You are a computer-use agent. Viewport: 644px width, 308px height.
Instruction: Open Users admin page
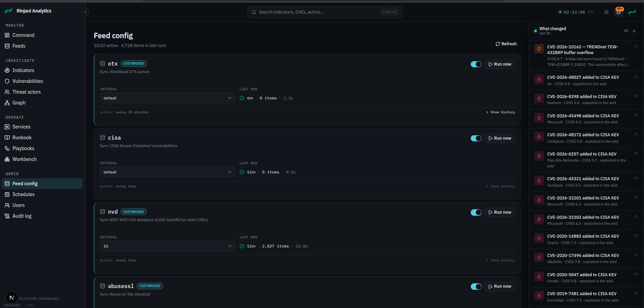click(42, 205)
